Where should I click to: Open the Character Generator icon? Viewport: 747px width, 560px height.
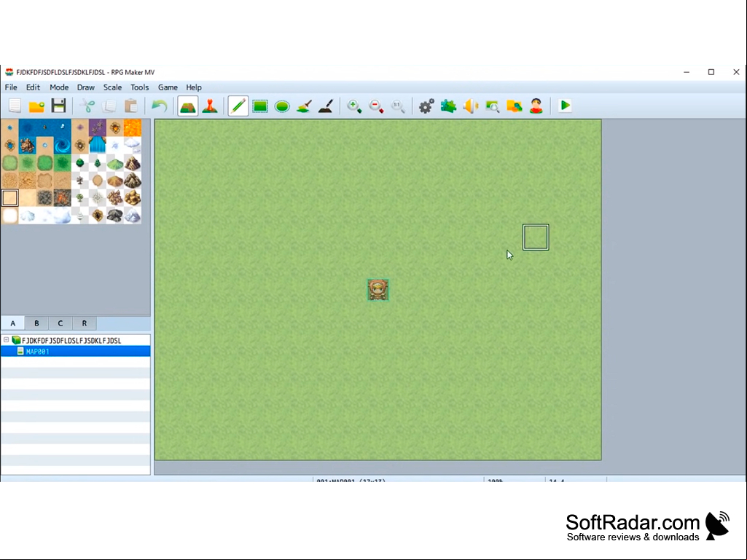coord(536,106)
